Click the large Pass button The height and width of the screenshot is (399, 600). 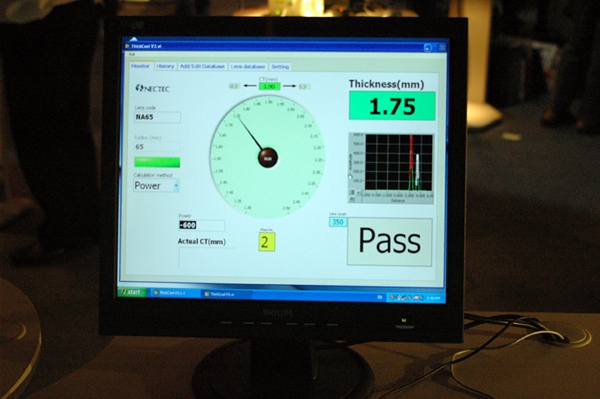coord(390,242)
